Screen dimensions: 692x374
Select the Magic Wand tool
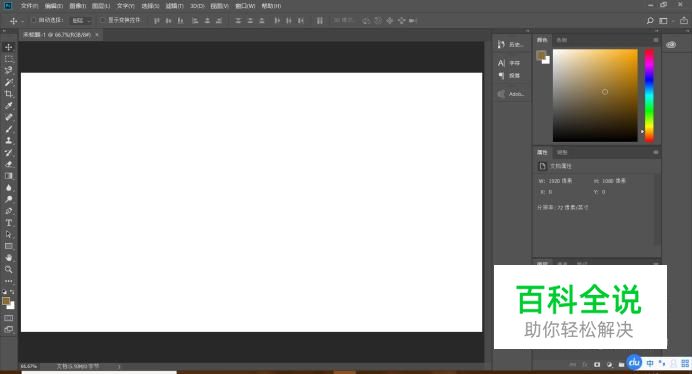click(8, 82)
